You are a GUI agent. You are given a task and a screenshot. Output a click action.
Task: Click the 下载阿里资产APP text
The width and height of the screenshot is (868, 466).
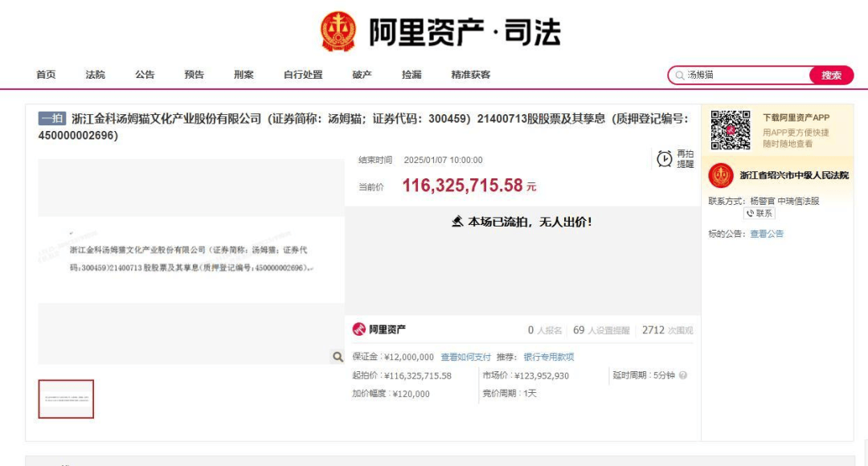click(x=796, y=117)
